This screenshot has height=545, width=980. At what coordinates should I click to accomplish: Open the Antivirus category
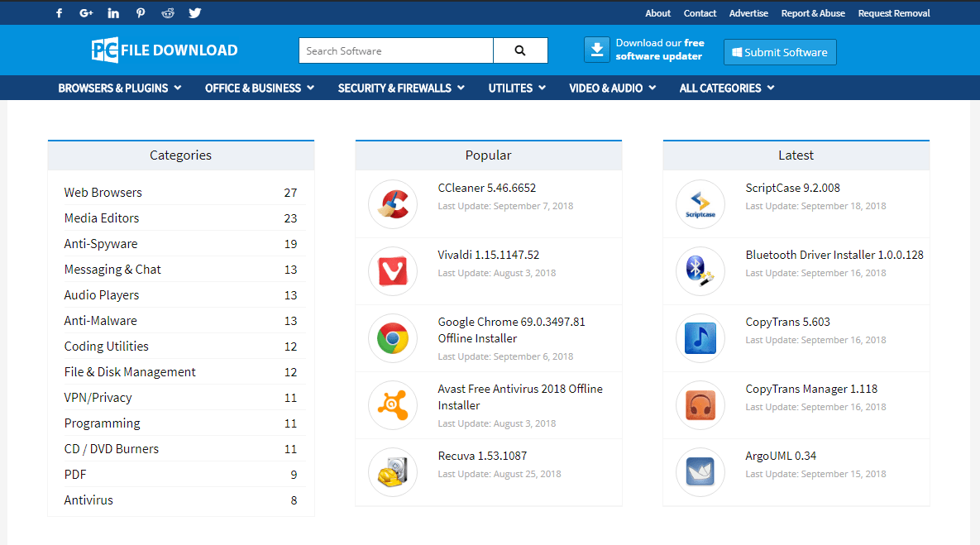[88, 500]
